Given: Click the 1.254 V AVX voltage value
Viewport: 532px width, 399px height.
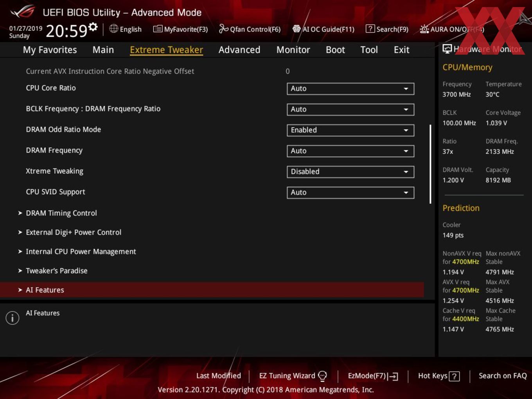Looking at the screenshot, I should (x=453, y=300).
